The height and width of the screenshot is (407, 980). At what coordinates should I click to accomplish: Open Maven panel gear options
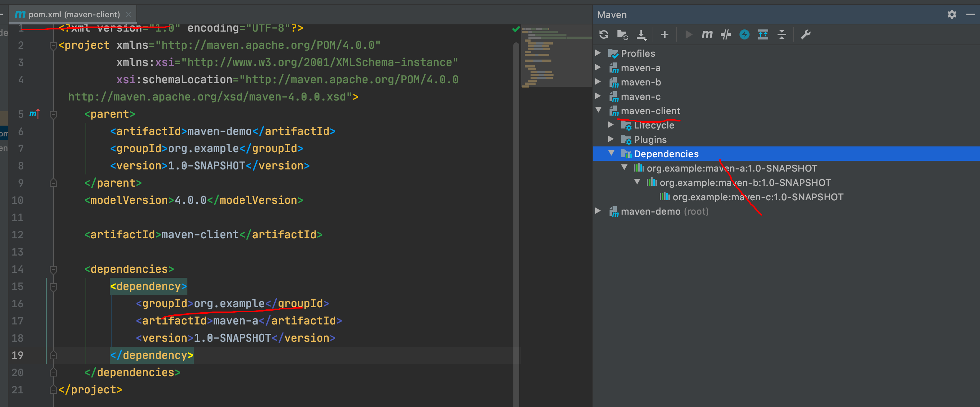pos(952,14)
